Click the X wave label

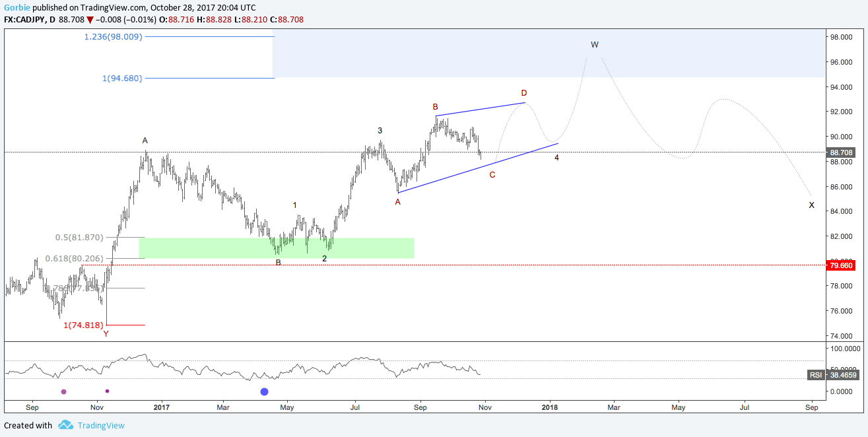[812, 205]
